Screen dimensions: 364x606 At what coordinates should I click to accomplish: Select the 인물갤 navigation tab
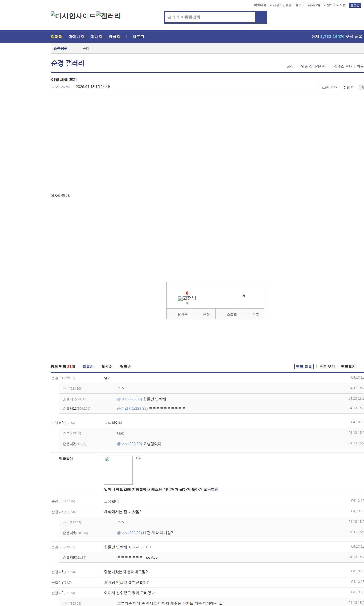[114, 37]
